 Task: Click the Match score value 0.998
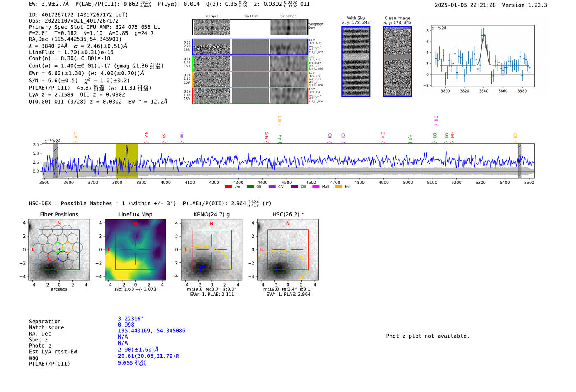[x=126, y=325]
